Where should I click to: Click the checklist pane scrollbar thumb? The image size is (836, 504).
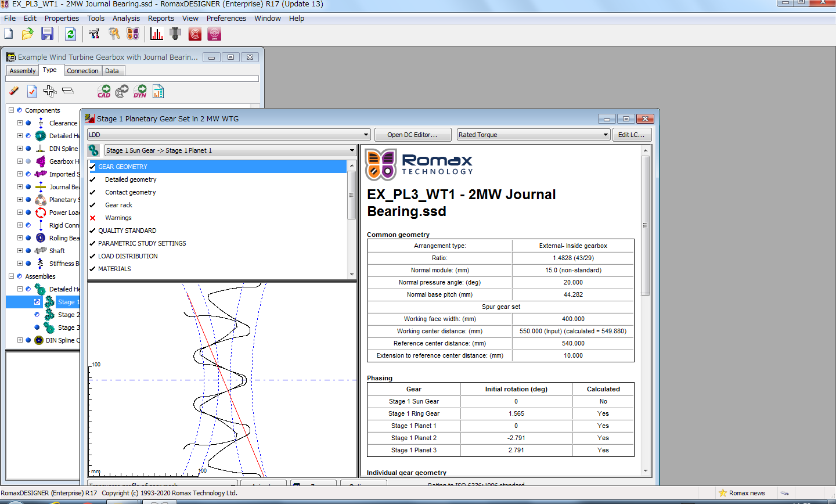[x=351, y=195]
